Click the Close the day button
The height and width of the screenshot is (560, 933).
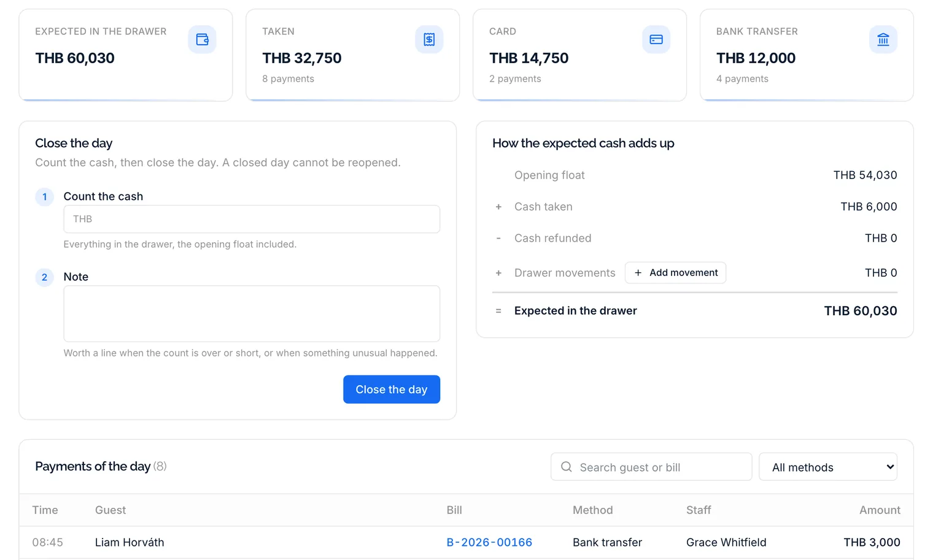[392, 389]
